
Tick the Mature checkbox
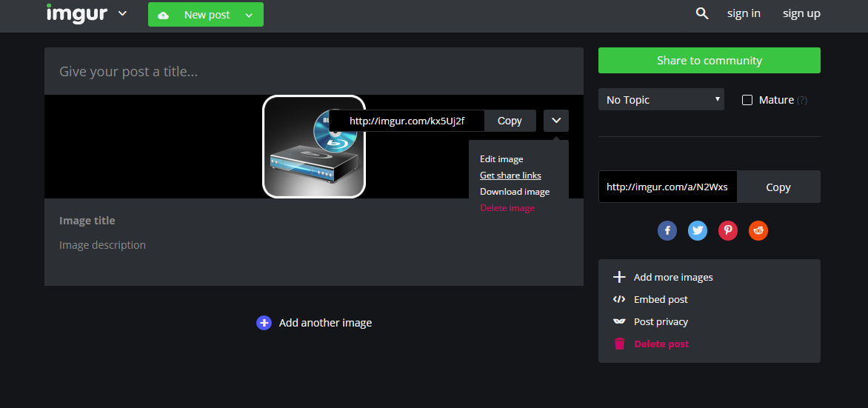[x=747, y=100]
